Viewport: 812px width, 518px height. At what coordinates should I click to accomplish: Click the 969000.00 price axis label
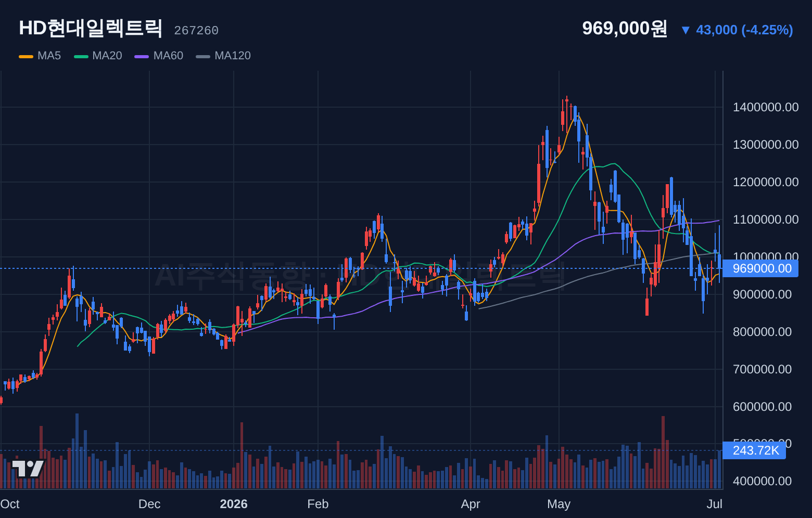coord(760,268)
